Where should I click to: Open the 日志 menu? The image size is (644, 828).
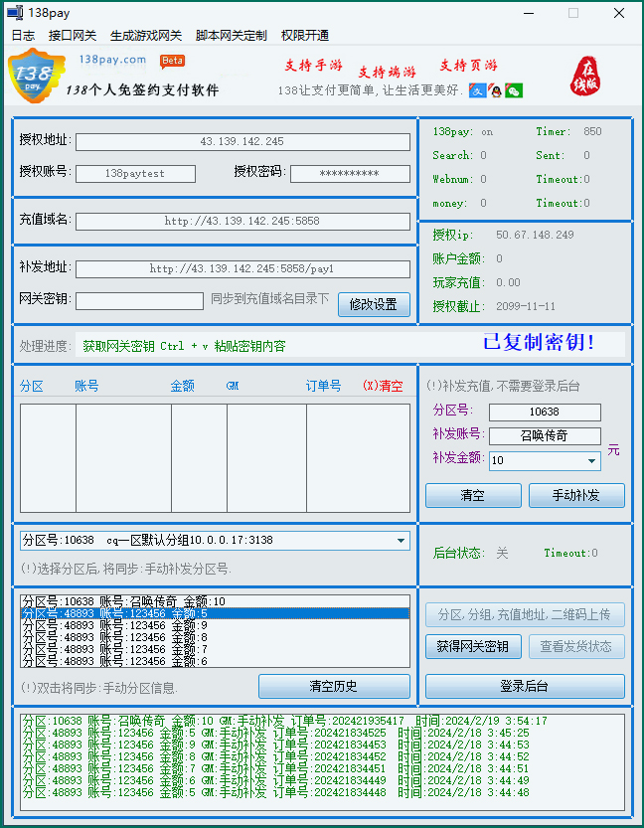point(23,36)
